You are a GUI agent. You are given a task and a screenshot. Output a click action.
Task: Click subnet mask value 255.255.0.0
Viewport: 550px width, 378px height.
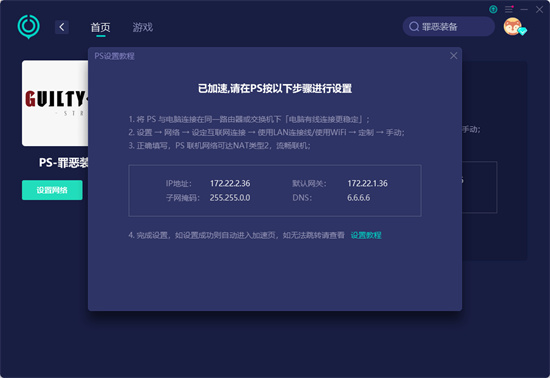(230, 198)
